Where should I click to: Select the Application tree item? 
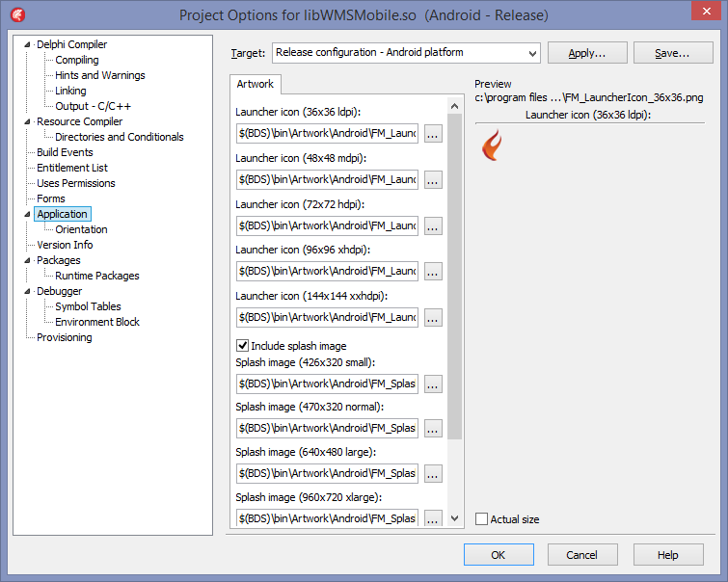63,214
